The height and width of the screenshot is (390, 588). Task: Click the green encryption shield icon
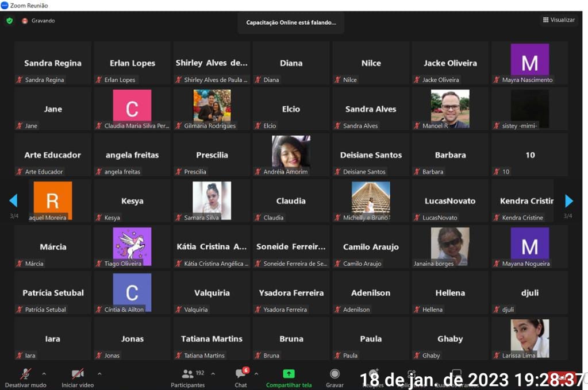point(9,21)
